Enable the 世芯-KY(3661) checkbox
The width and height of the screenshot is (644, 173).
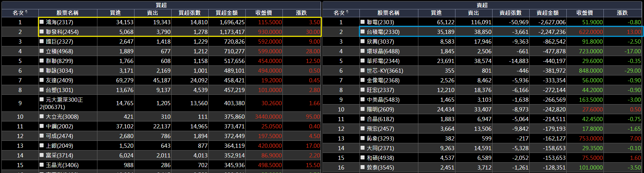363,70
